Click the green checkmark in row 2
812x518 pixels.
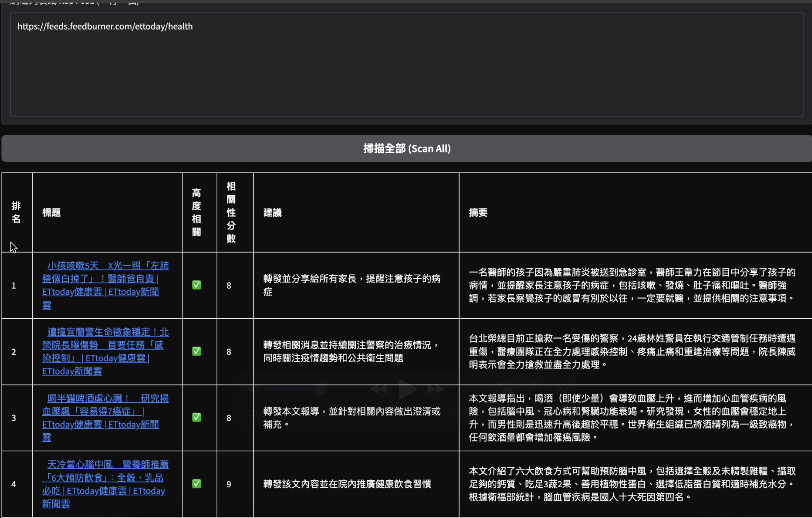click(197, 351)
